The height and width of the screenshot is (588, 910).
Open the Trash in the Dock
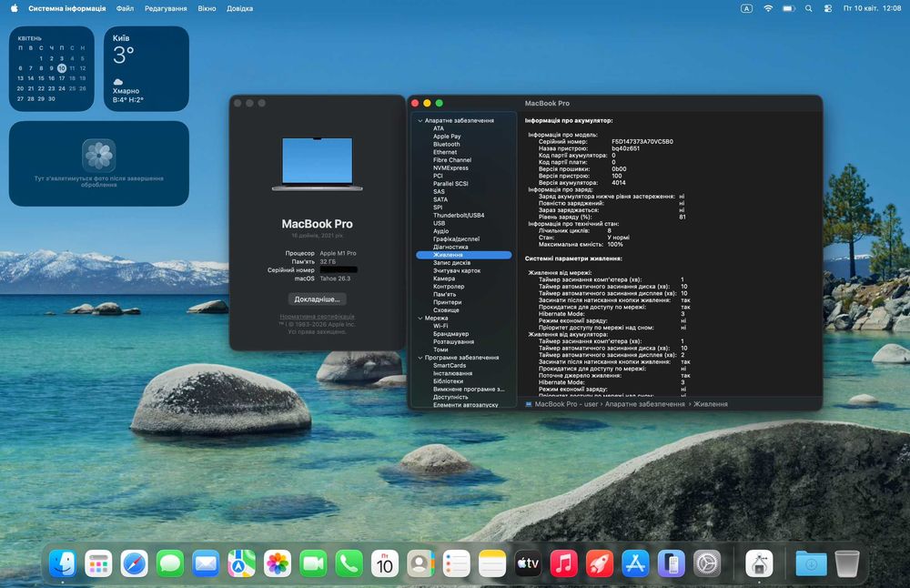click(x=846, y=563)
